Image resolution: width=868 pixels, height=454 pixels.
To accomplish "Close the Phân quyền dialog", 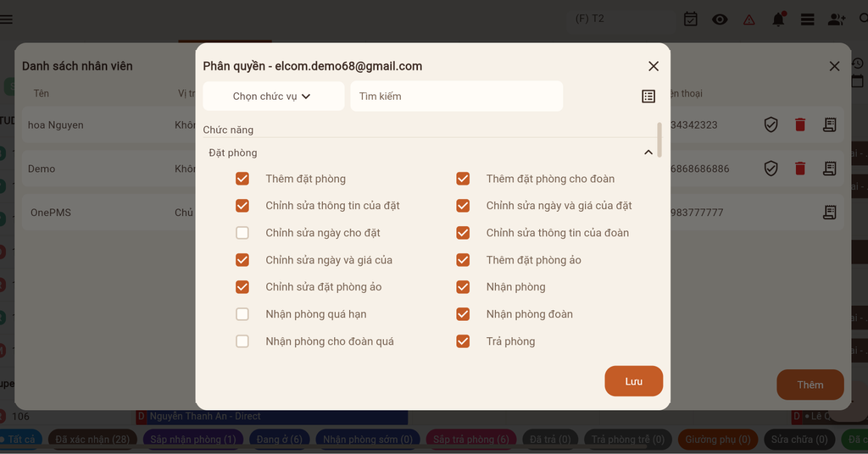I will (654, 66).
